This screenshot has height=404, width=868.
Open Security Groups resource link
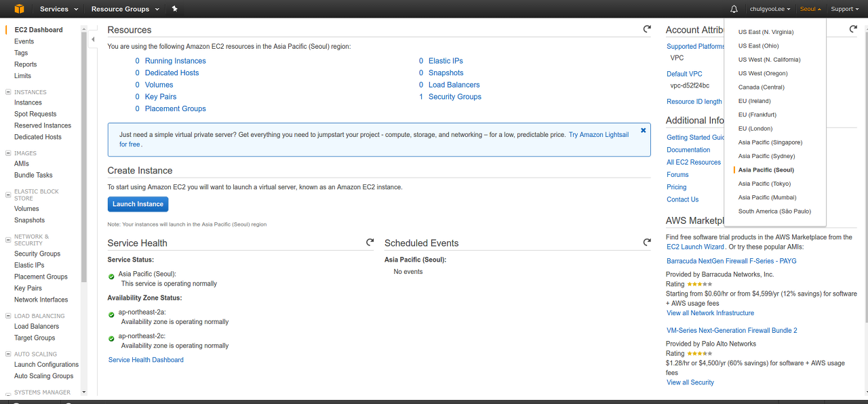pos(454,97)
